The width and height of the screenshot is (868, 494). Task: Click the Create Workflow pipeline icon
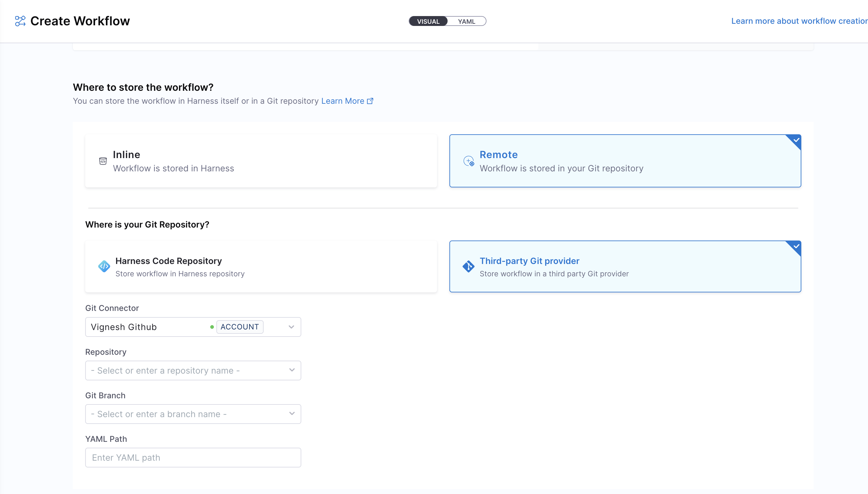point(20,21)
